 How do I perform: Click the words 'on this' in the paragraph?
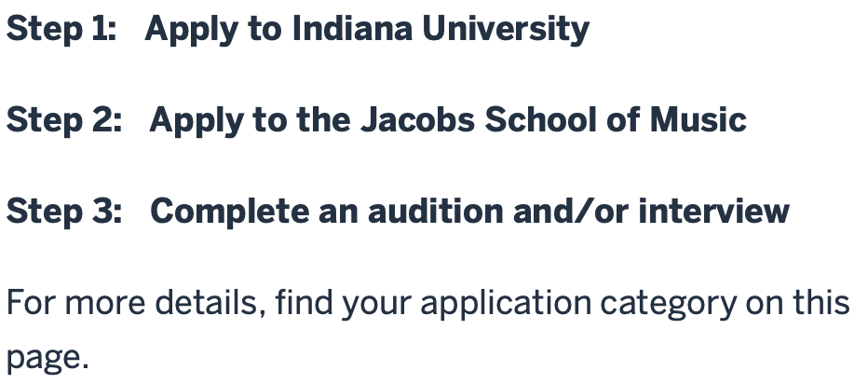click(798, 304)
